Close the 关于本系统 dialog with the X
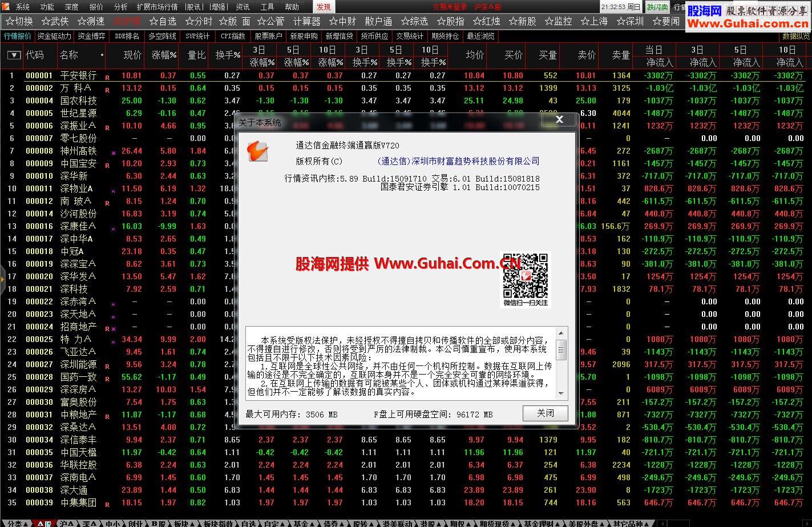 [x=559, y=119]
